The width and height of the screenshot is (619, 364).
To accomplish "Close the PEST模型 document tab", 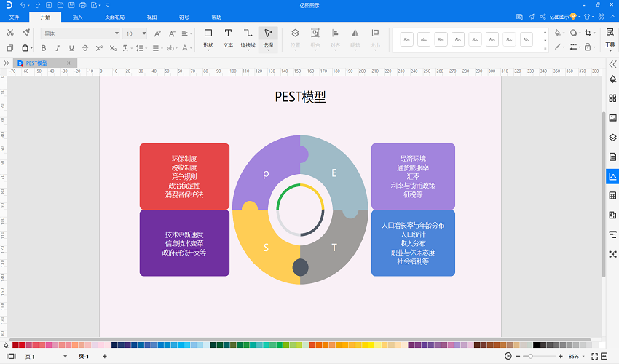I will 69,63.
